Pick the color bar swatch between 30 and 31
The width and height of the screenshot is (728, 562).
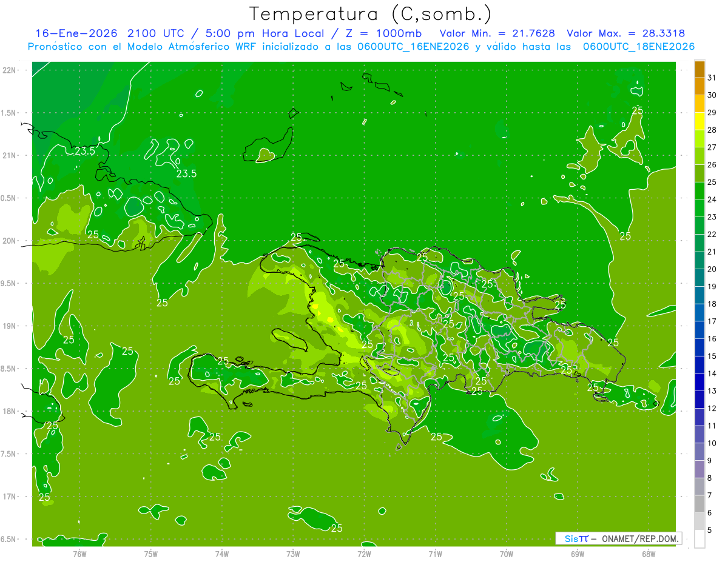(x=699, y=87)
